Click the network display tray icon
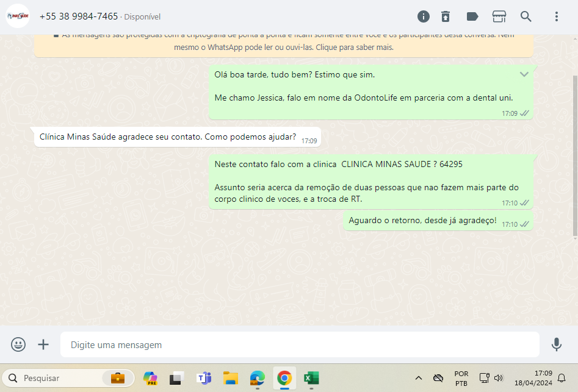 coord(484,378)
